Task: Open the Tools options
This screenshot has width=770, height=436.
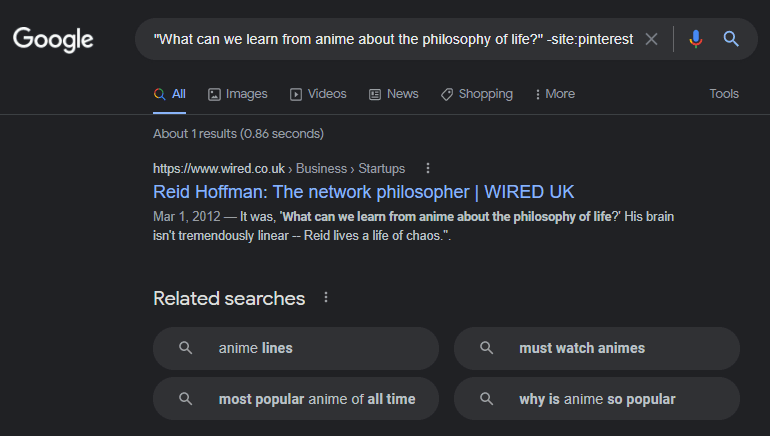Action: 724,94
